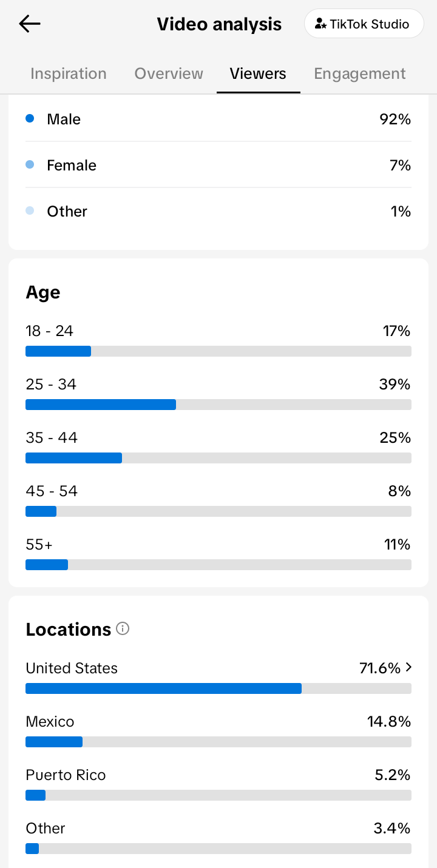Select the Viewers tab
The height and width of the screenshot is (868, 437).
tap(258, 73)
